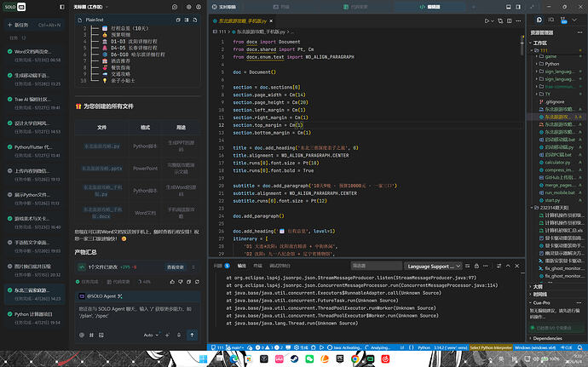Open chat history icon in chat header
This screenshot has height=367, width=588.
[x=175, y=7]
